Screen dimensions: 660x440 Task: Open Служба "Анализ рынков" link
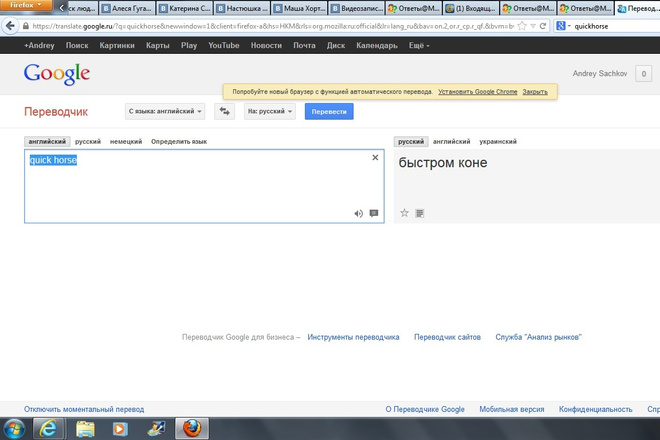pos(538,337)
